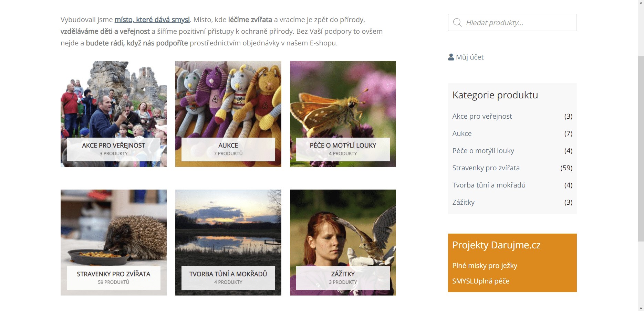Select Stravenky pro zvířata sidebar link
Viewport: 644px width, 311px height.
tap(486, 168)
